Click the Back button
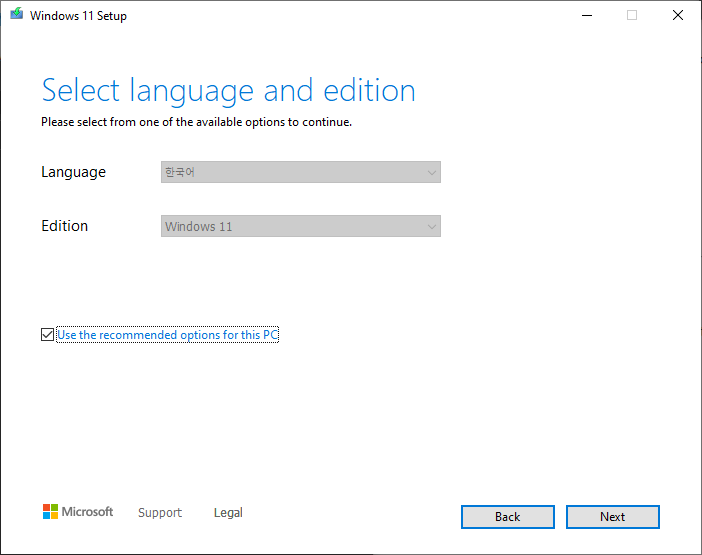 508,517
